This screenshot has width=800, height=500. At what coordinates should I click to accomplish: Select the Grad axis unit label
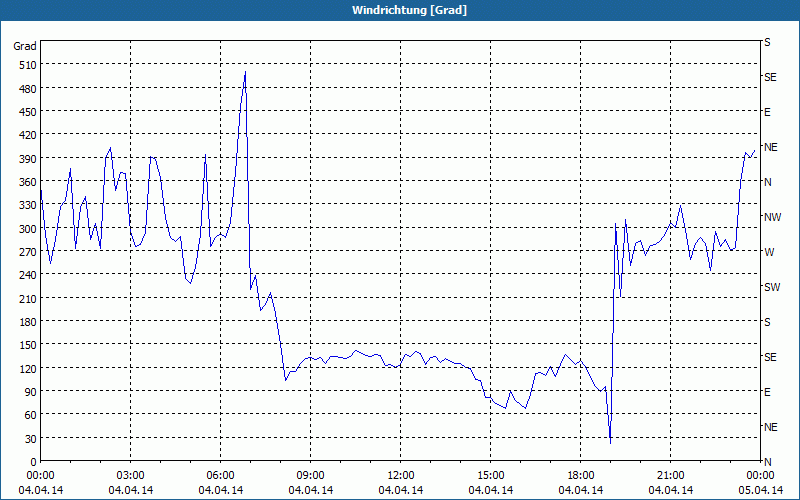(x=24, y=46)
